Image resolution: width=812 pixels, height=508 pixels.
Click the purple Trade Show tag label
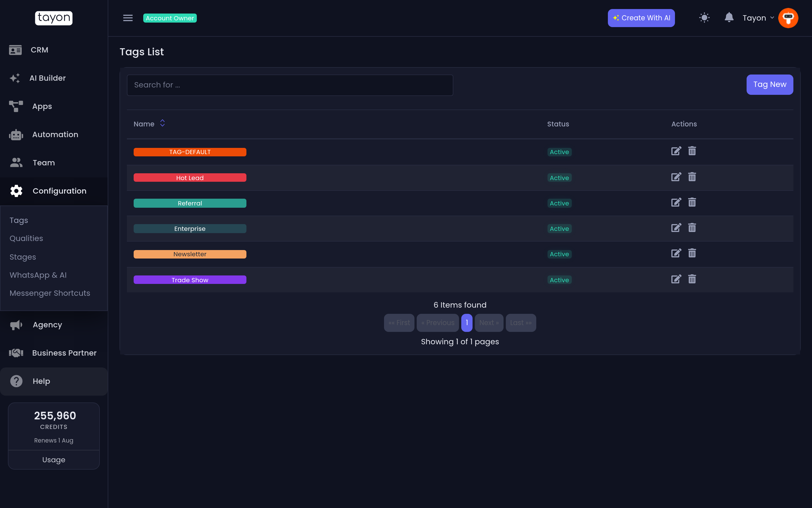[x=190, y=280]
